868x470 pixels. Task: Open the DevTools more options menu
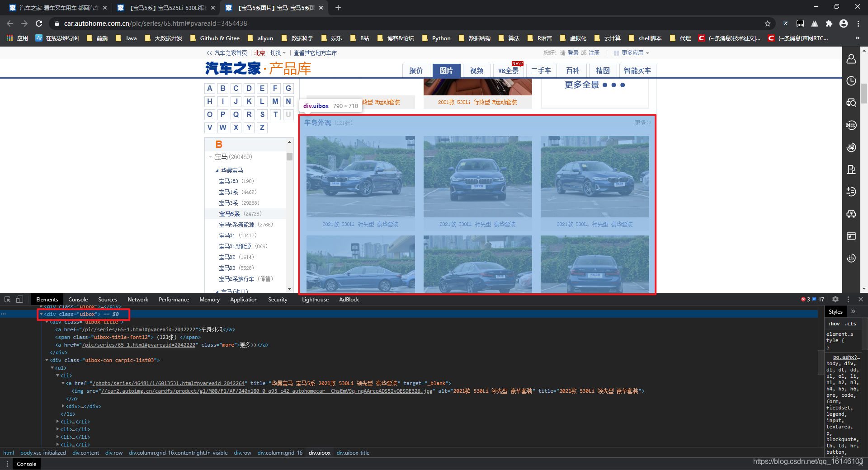pos(848,299)
